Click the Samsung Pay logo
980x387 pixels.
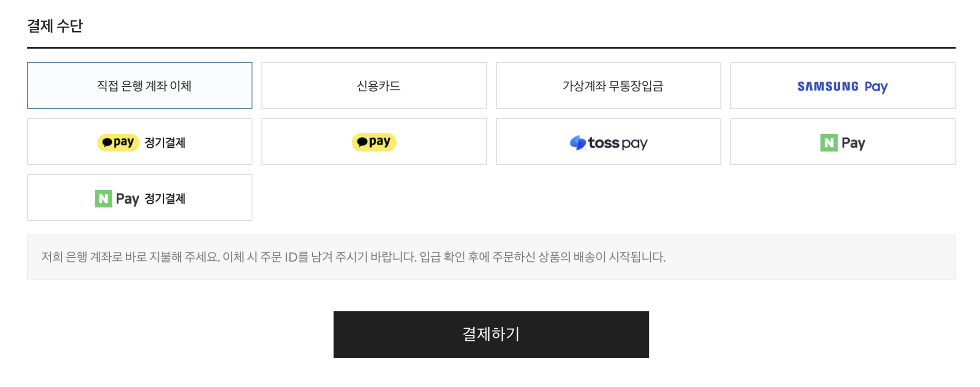[x=842, y=86]
